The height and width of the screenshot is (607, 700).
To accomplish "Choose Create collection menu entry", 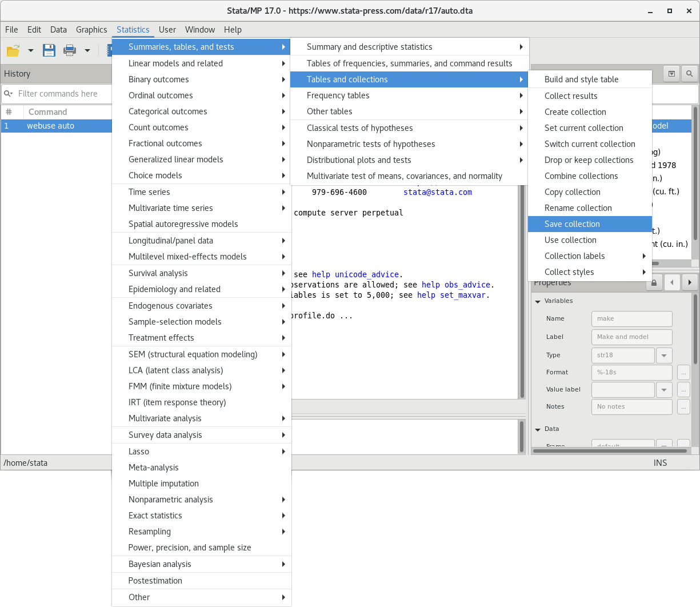I will 590,112.
